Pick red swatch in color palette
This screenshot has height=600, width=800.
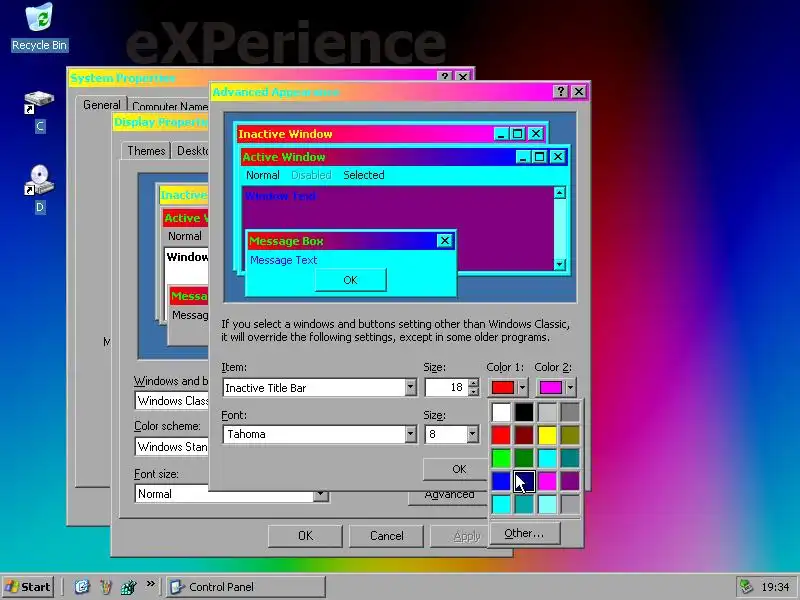click(x=501, y=435)
